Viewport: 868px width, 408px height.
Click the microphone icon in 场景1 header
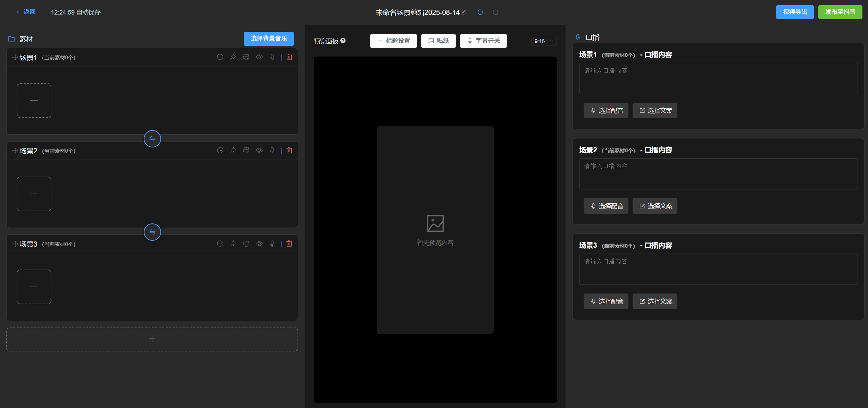pos(272,57)
